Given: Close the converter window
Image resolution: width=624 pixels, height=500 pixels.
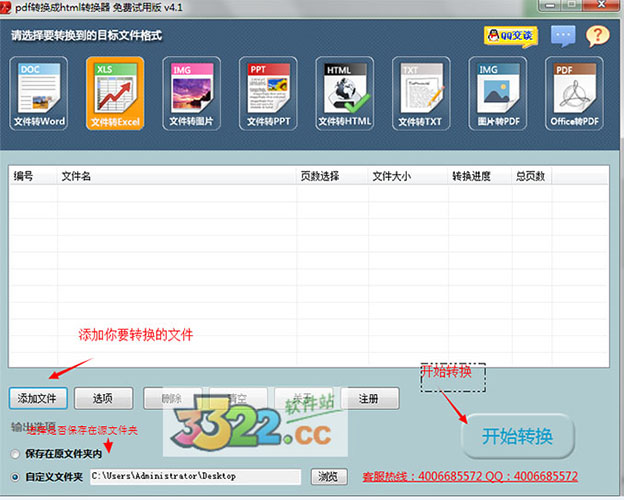Looking at the screenshot, I should click(601, 5).
